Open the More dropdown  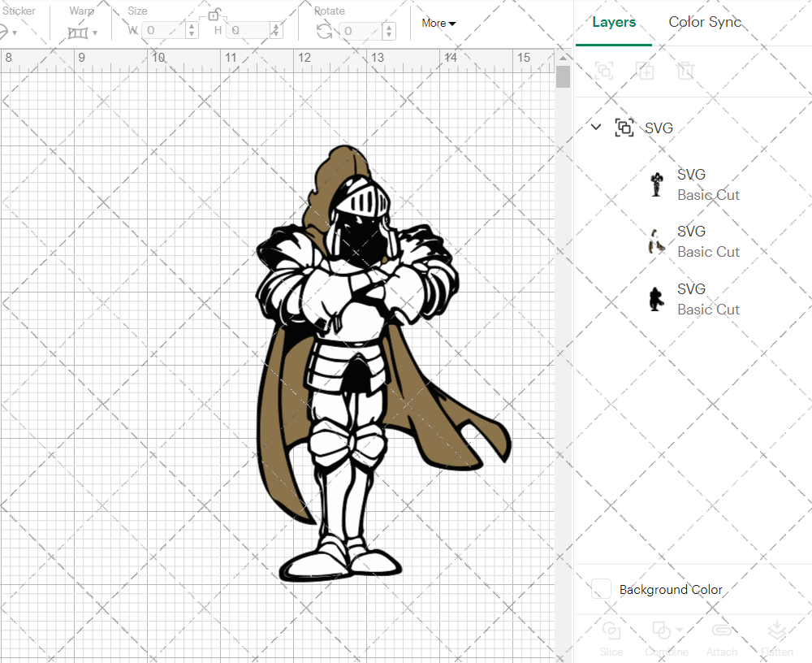[438, 23]
